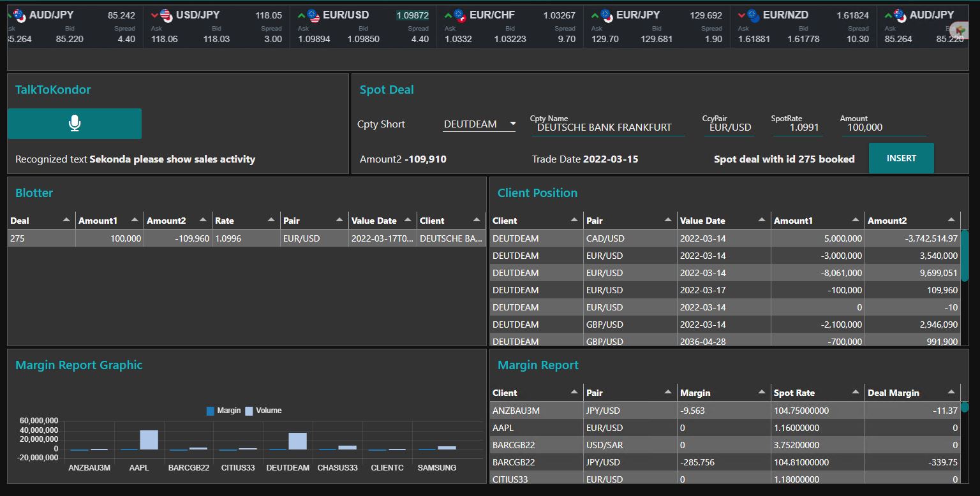This screenshot has width=980, height=496.
Task: Click the EUR/JPY flag icon in ticker
Action: coord(607,15)
